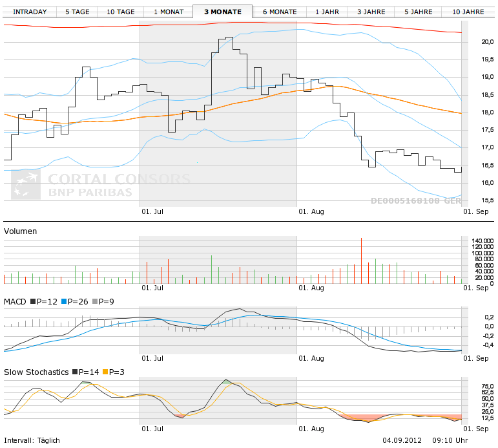Image resolution: width=498 pixels, height=448 pixels.
Task: Click the black MACD P=12 legend swatch
Action: point(32,302)
